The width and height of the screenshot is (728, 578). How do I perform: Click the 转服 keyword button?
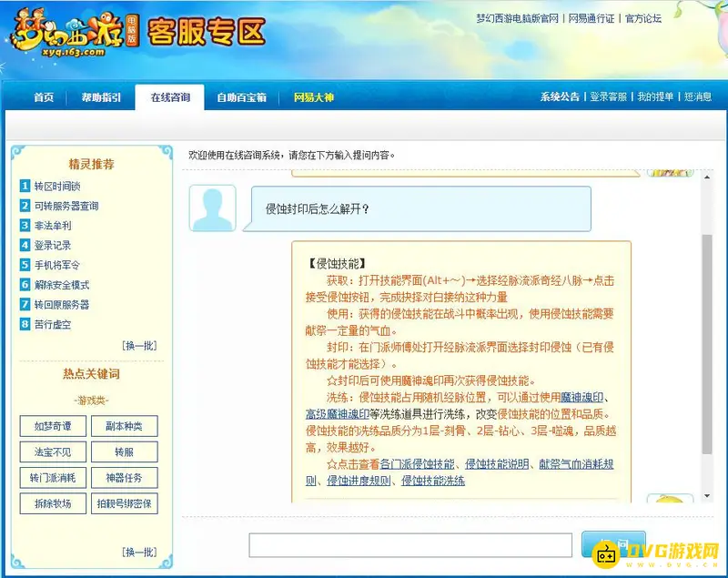pos(125,451)
